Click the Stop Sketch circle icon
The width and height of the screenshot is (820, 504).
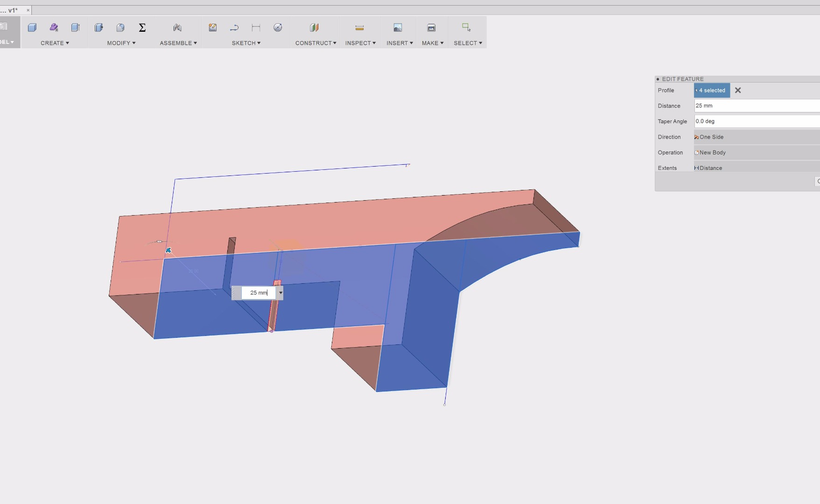(278, 28)
